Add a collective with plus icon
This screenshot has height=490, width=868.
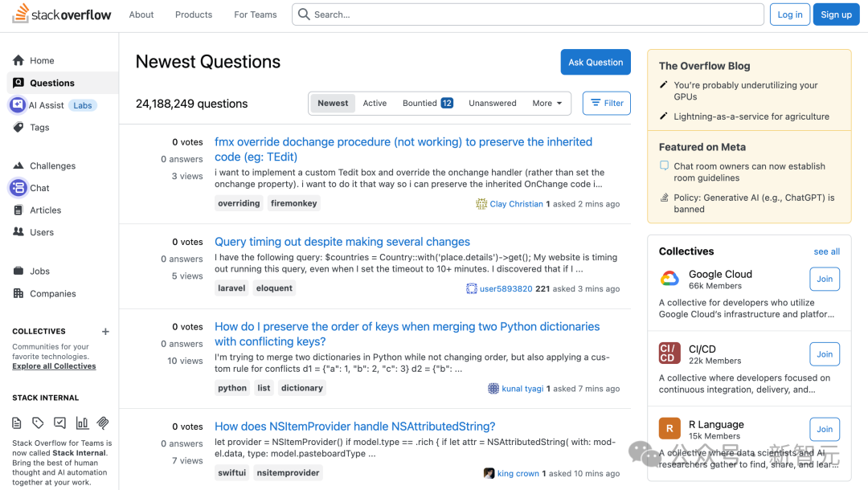click(105, 332)
